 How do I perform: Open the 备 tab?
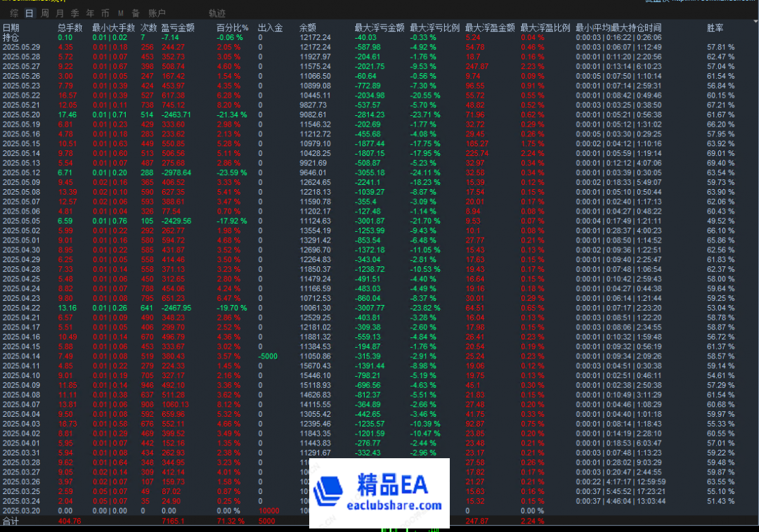[x=135, y=13]
